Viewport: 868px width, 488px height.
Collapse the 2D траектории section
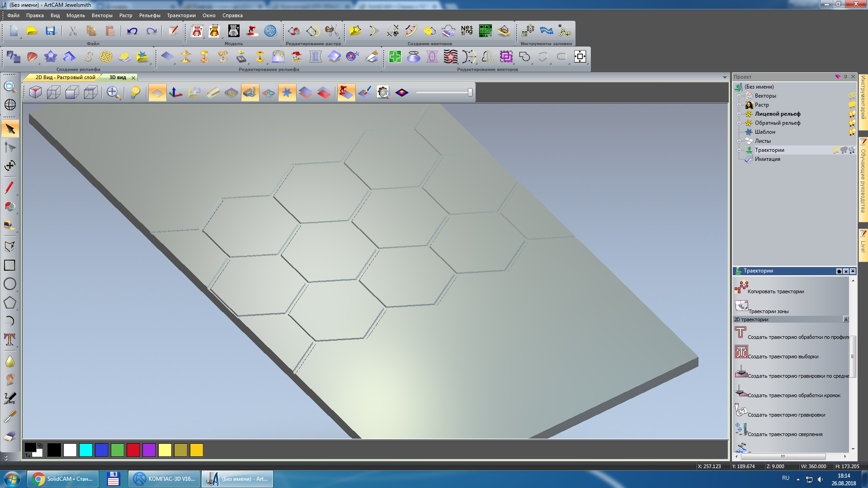point(846,319)
